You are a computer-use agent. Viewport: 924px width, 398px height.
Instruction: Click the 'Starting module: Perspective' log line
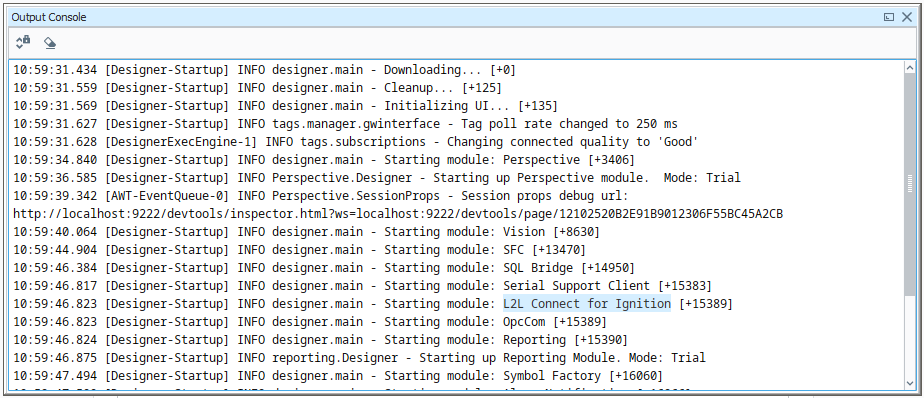coord(324,160)
